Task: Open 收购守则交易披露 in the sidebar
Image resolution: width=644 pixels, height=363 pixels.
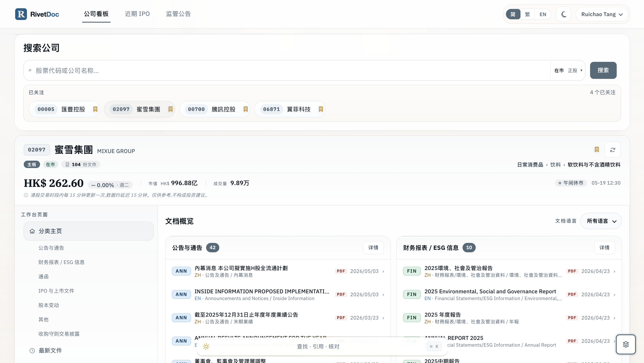Action: click(x=59, y=334)
